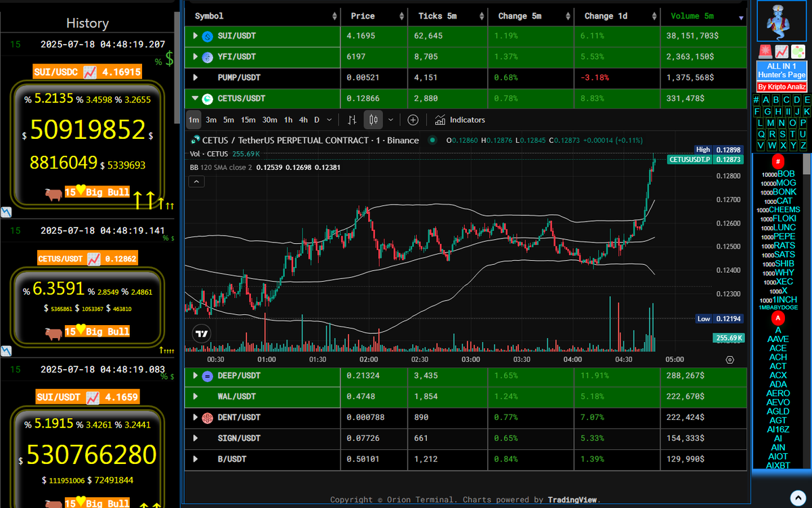Image resolution: width=812 pixels, height=508 pixels.
Task: Click the DEEP coin icon in the table
Action: coord(208,376)
